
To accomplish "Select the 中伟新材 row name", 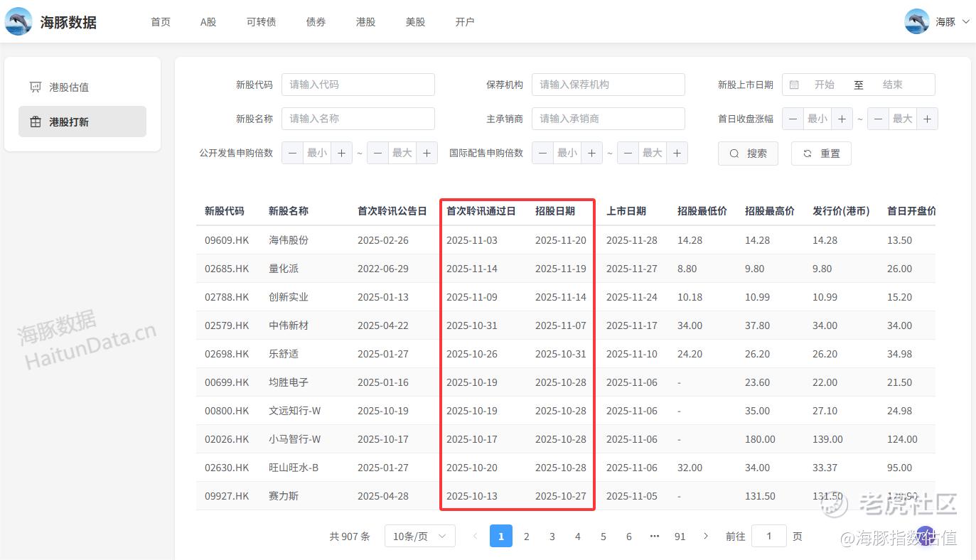I will 289,325.
